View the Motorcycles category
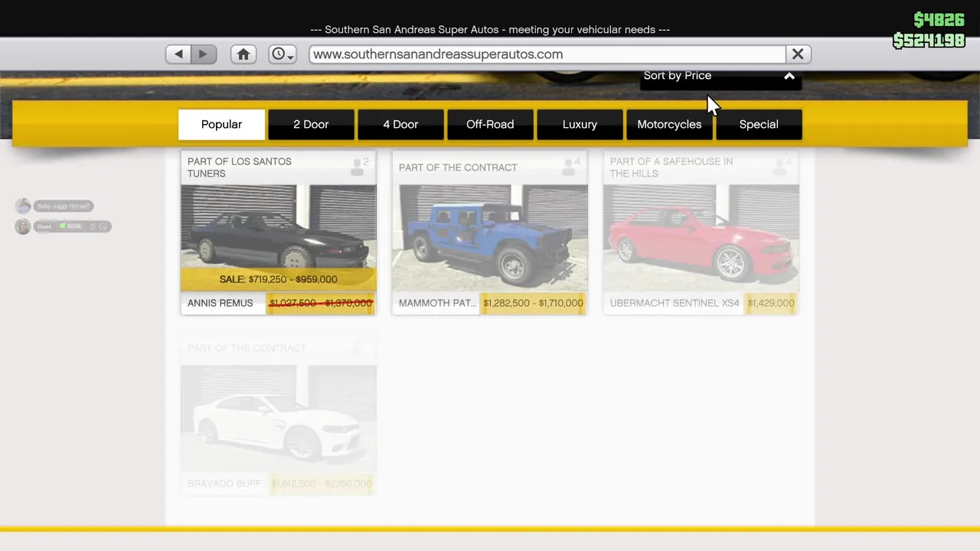Viewport: 980px width, 551px height. coord(669,125)
